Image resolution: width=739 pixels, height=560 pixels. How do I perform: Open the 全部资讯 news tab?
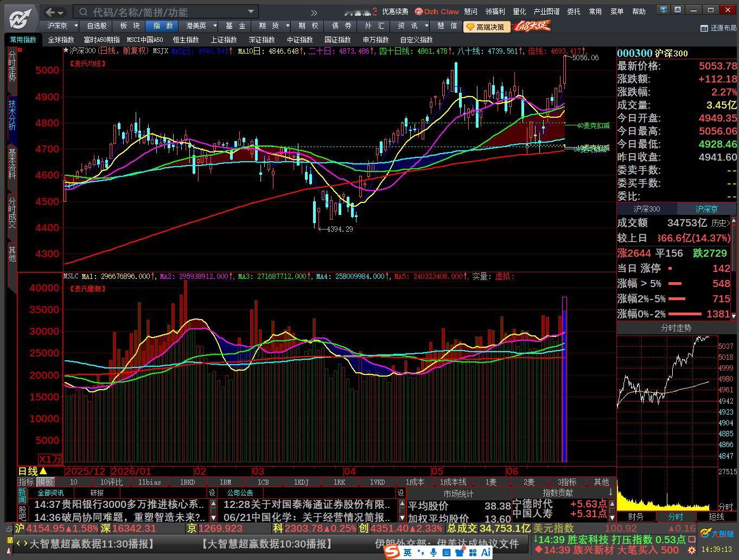pyautogui.click(x=50, y=493)
